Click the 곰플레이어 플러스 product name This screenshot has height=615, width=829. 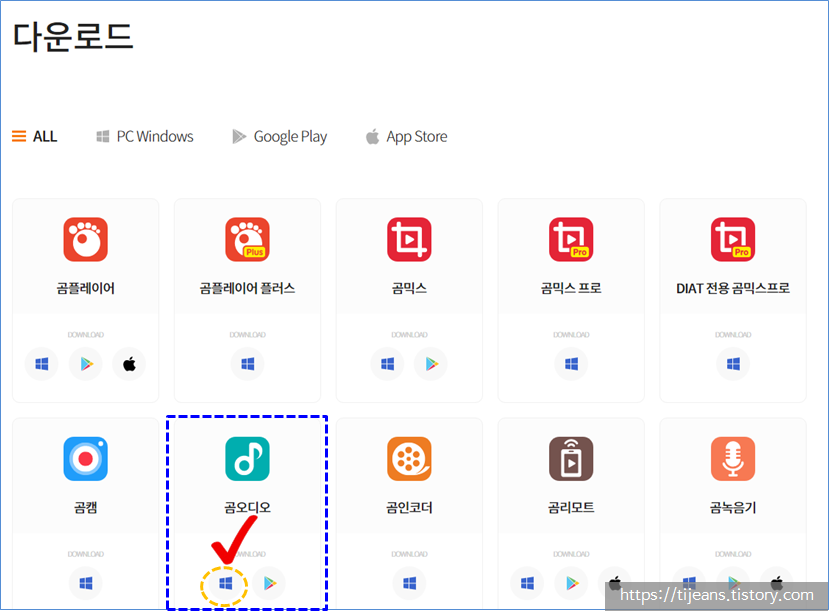pyautogui.click(x=247, y=288)
